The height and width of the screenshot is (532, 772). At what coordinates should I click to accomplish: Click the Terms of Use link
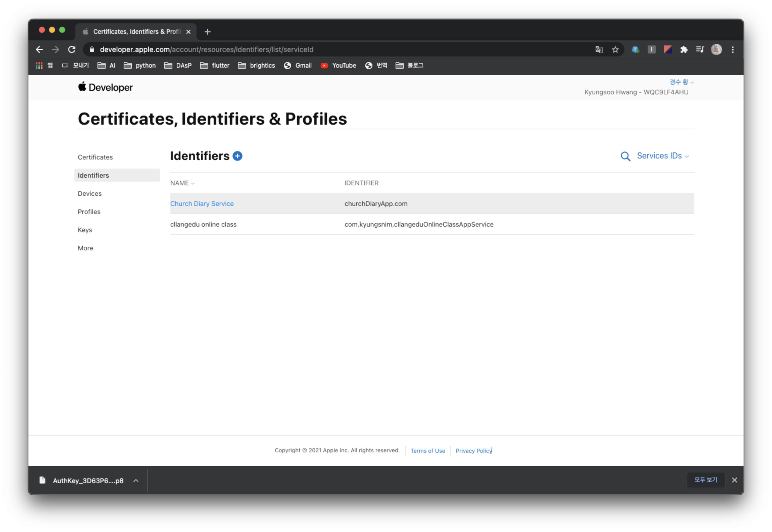click(427, 451)
